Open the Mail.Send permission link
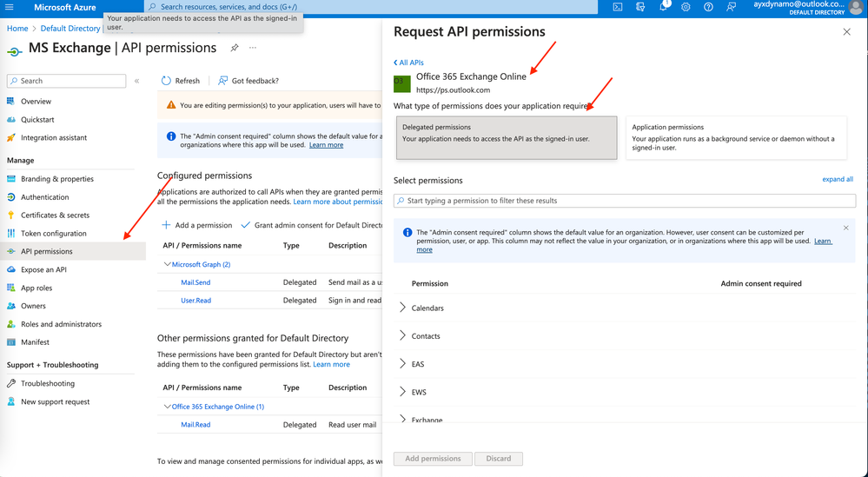Image resolution: width=868 pixels, height=477 pixels. click(195, 282)
